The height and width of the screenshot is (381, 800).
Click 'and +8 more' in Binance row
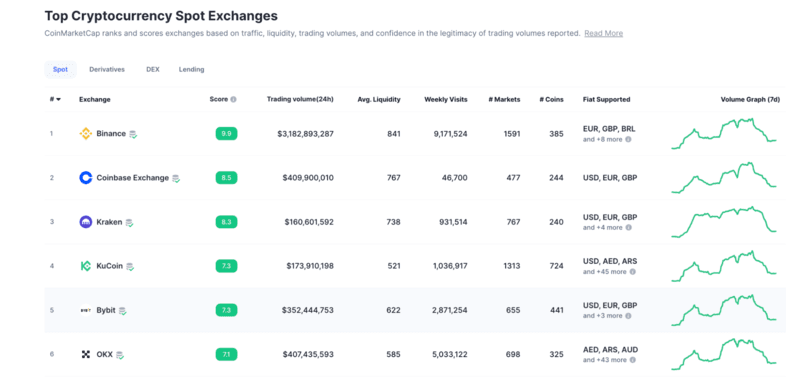click(x=603, y=139)
